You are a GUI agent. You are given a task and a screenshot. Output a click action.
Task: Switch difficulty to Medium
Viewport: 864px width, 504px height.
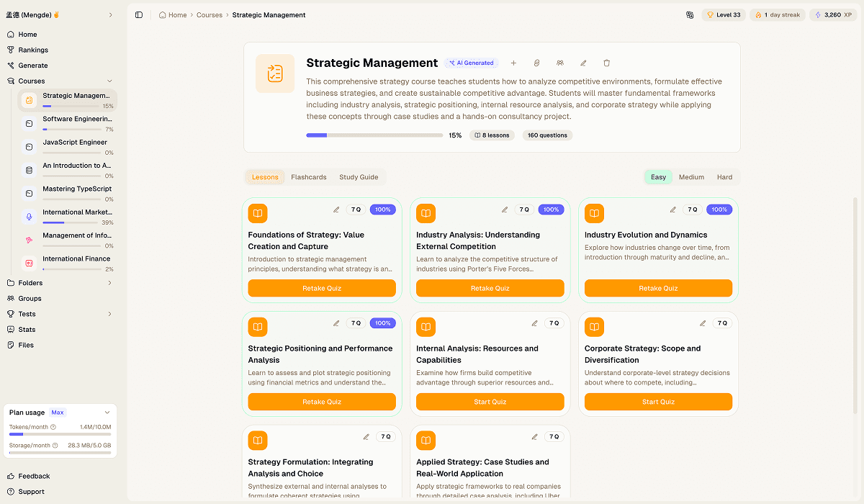click(x=691, y=176)
